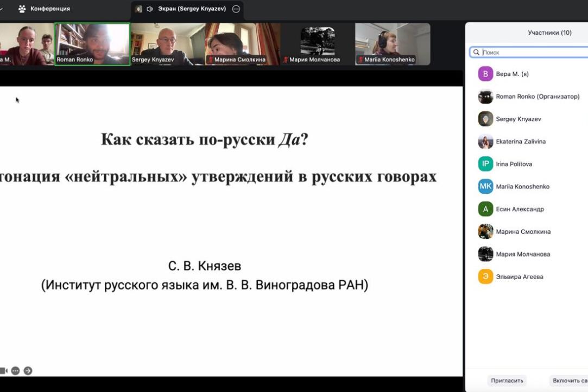
Task: Switch to the Конференция tab
Action: [50, 9]
